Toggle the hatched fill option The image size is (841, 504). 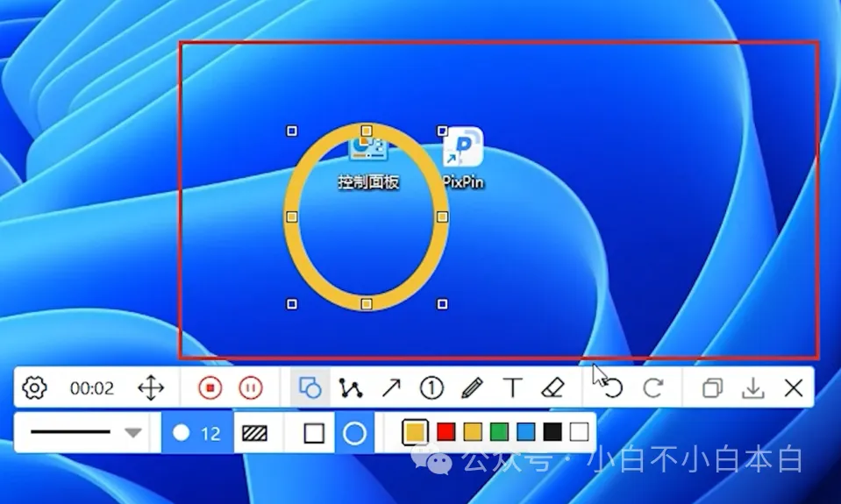255,433
